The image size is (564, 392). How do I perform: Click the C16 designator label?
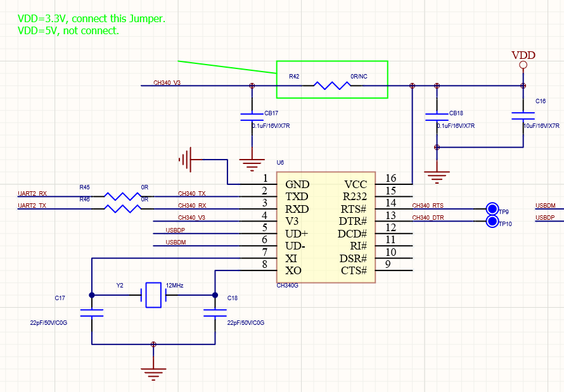click(x=541, y=101)
